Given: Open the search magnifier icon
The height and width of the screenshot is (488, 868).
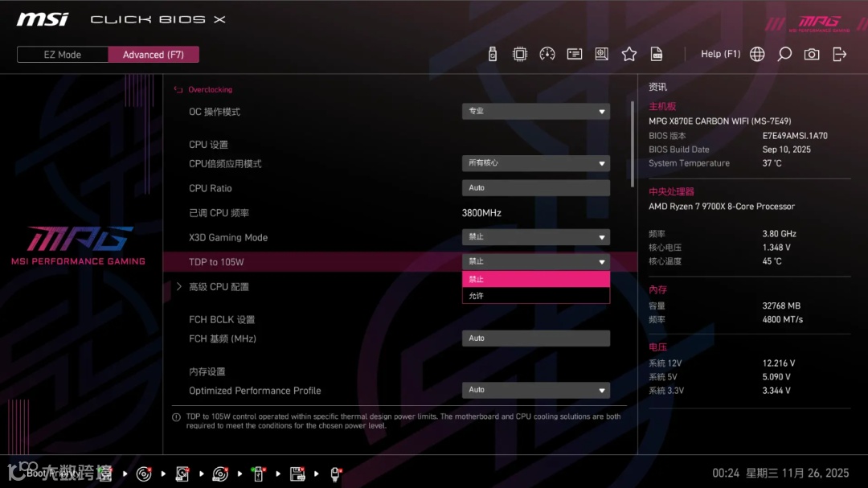Looking at the screenshot, I should pos(784,55).
